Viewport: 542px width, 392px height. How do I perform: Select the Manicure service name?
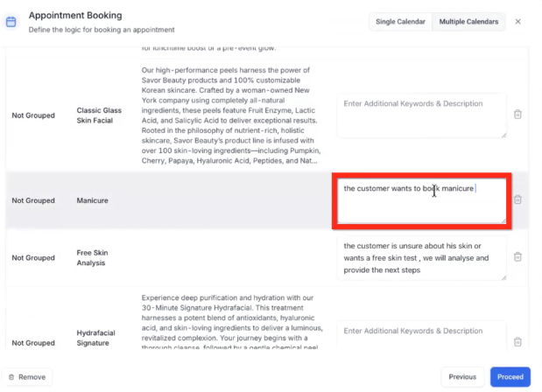(x=92, y=200)
